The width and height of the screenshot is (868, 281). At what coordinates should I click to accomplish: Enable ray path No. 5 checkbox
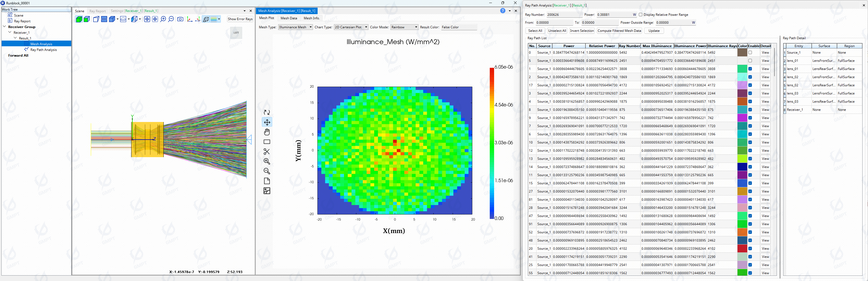[750, 61]
